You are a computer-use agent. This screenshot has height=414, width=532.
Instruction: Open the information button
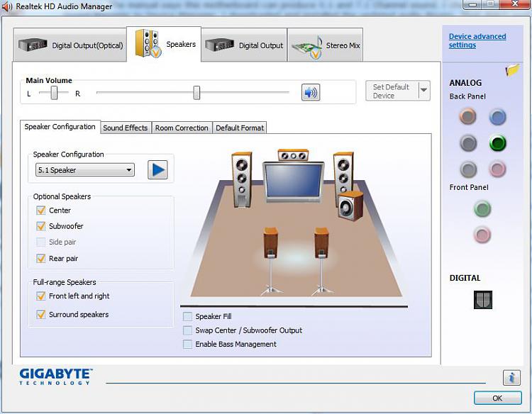pos(511,377)
